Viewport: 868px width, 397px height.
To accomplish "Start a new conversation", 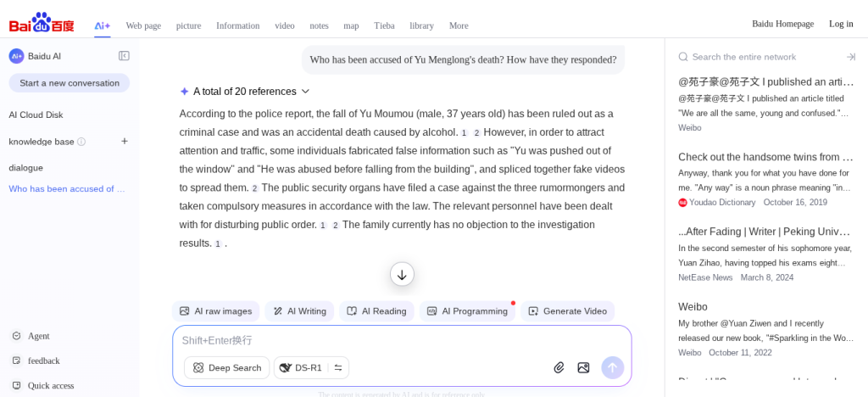I will tap(70, 83).
